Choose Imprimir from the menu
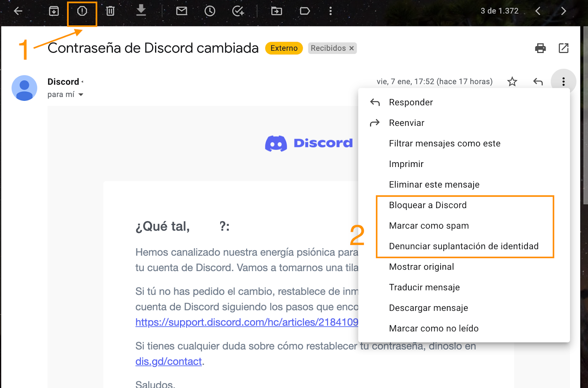The height and width of the screenshot is (388, 588). click(x=464, y=164)
